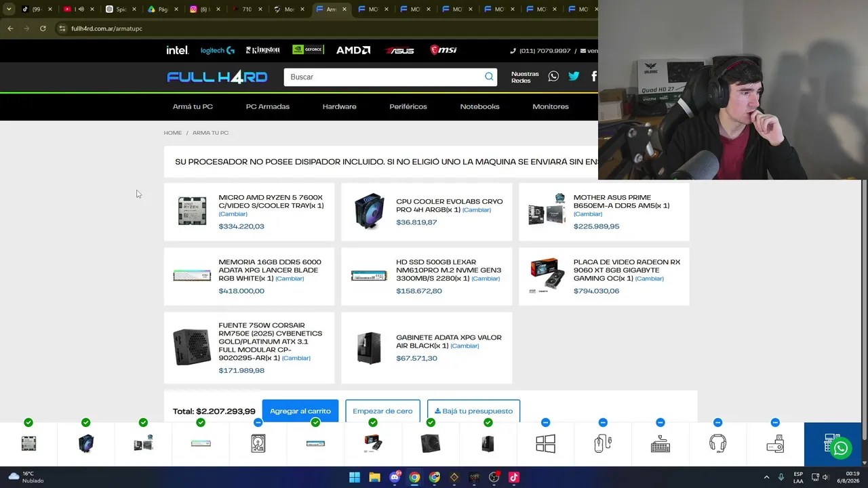868x488 pixels.
Task: Select the mouse step in the component bar
Action: [603, 444]
